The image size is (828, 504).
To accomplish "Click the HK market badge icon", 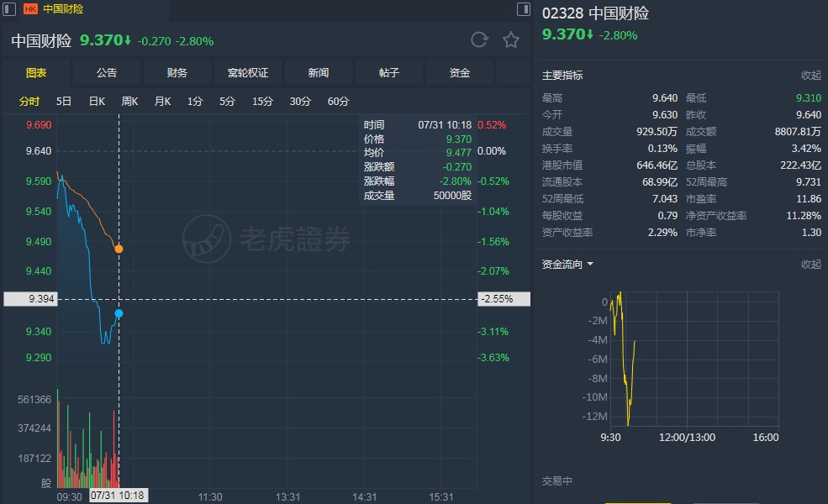I will coord(30,8).
